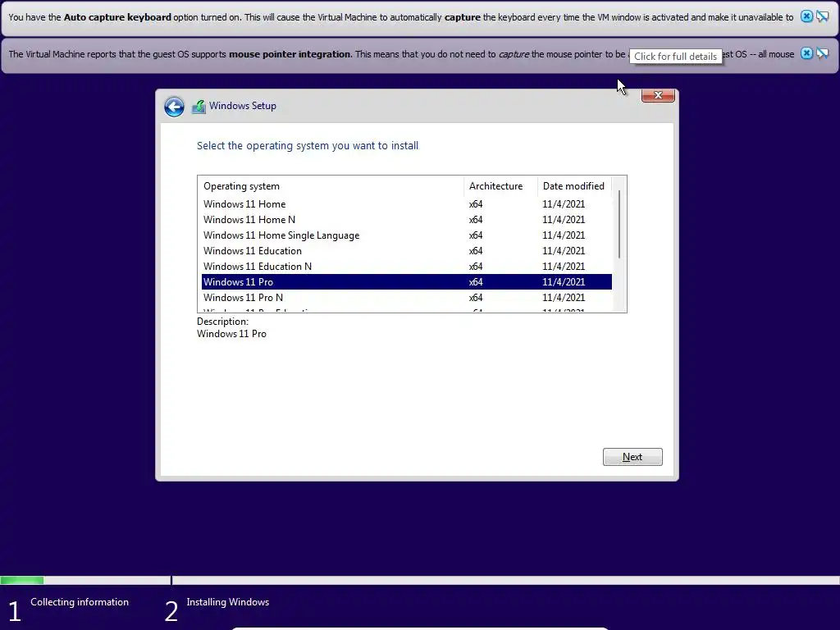Click the date cell for Windows 11 Home Single Language
Screen dimensions: 840x630
tap(564, 235)
